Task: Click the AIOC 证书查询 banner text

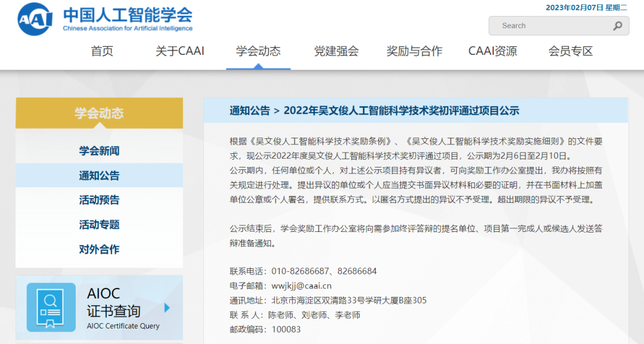Action: (114, 302)
